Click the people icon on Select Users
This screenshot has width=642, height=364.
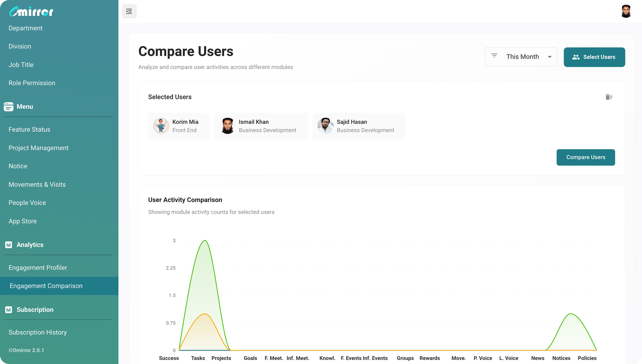tap(576, 57)
